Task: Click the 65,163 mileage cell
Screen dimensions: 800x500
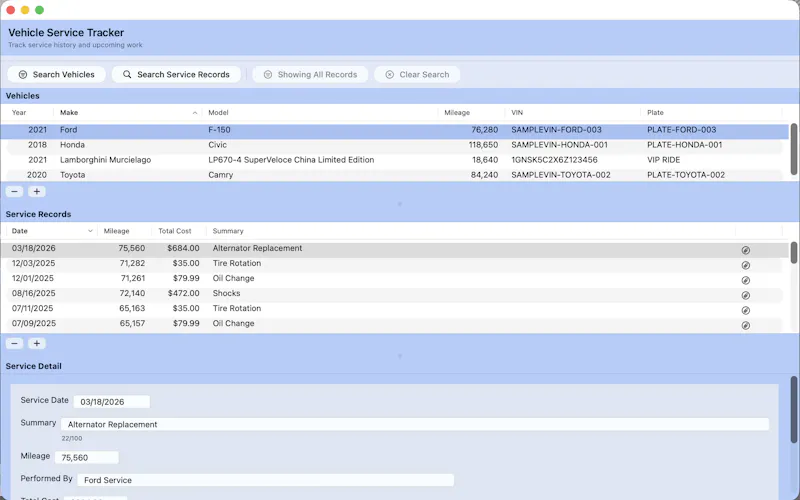Action: [132, 309]
